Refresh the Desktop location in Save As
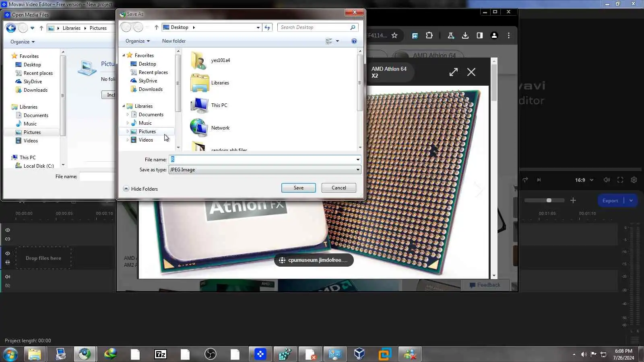This screenshot has height=362, width=644. (268, 27)
